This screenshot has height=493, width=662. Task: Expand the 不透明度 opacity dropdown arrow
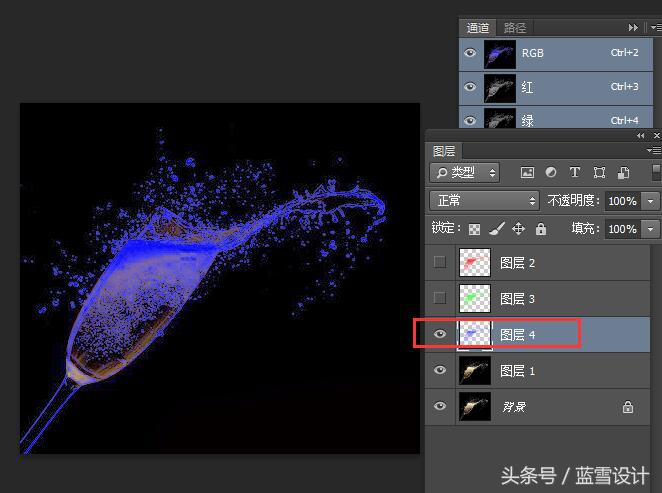[x=652, y=201]
